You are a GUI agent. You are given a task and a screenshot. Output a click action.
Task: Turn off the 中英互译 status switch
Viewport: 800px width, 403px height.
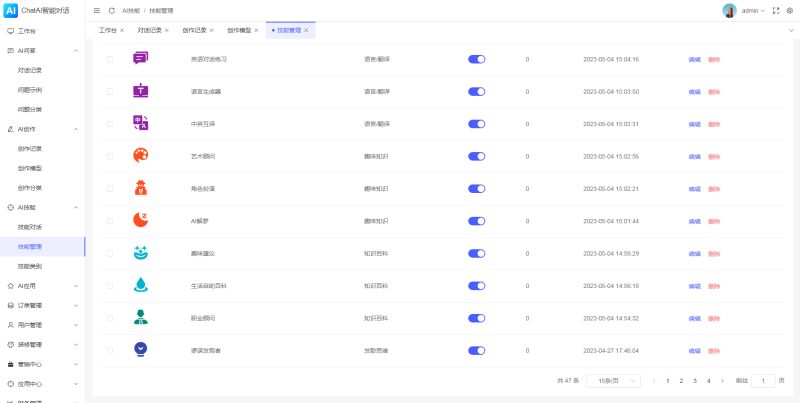[477, 124]
